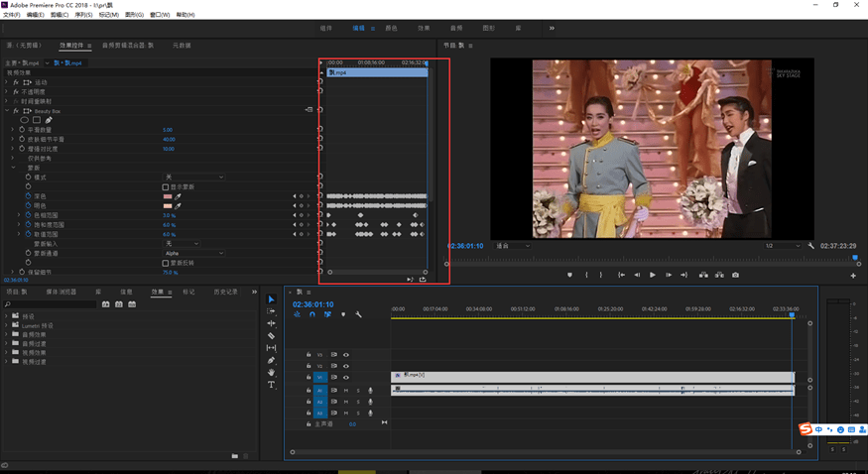868x474 pixels.
Task: Click the 明色 color swatch
Action: pyautogui.click(x=168, y=206)
